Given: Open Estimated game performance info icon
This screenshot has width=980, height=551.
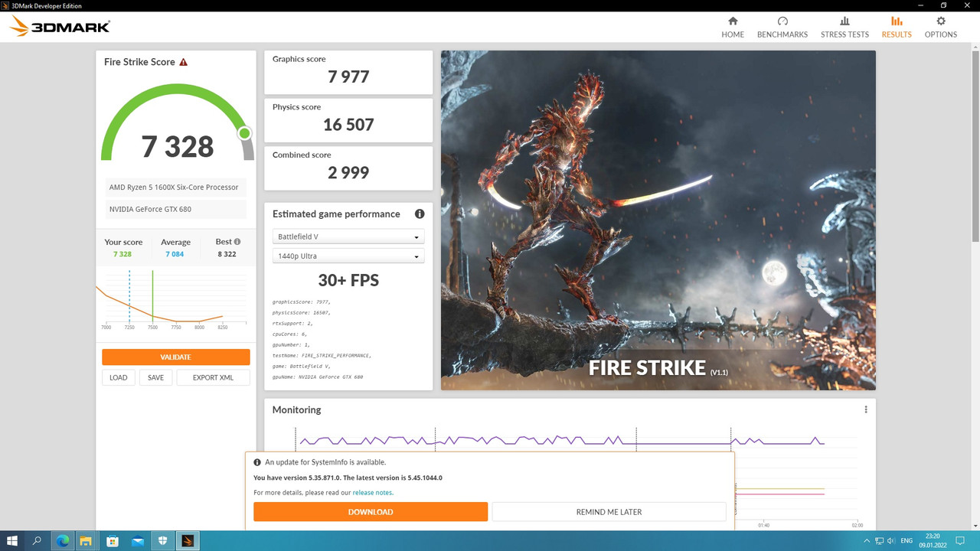Looking at the screenshot, I should (x=420, y=214).
